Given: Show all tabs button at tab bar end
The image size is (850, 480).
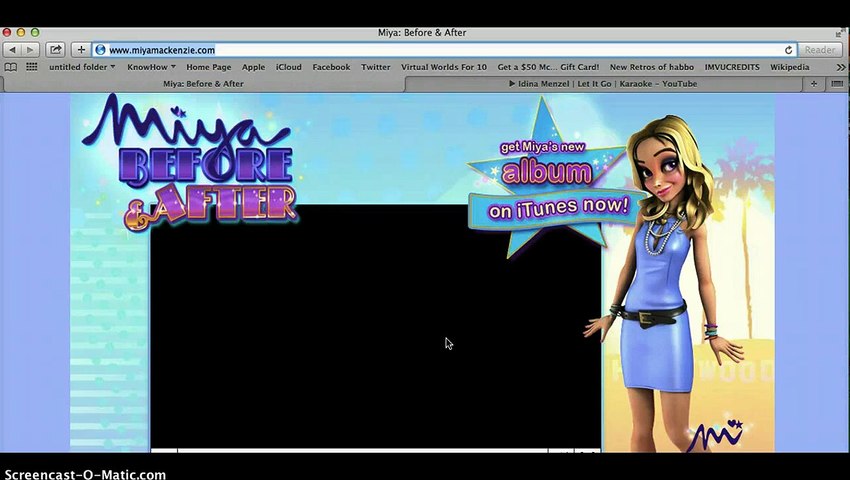Looking at the screenshot, I should (837, 84).
